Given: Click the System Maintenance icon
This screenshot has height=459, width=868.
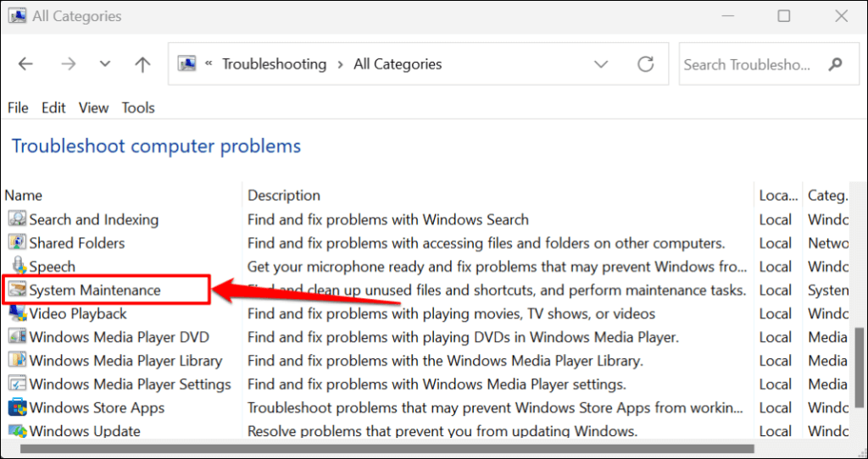Looking at the screenshot, I should coord(17,290).
